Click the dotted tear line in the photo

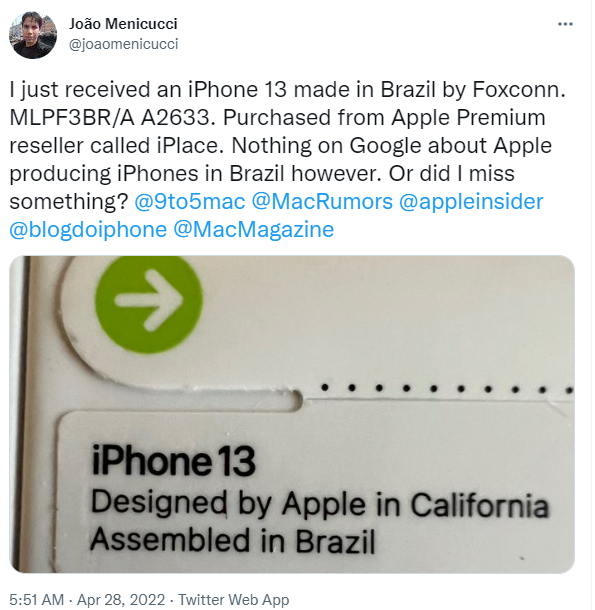pos(446,388)
